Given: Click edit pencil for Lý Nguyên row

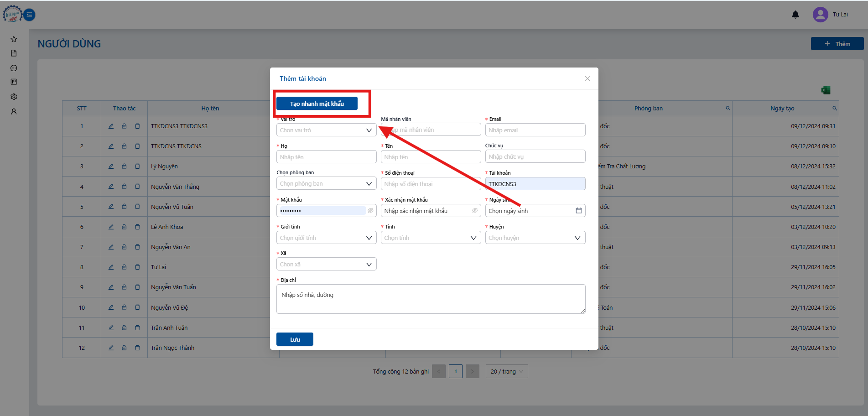Looking at the screenshot, I should 111,166.
